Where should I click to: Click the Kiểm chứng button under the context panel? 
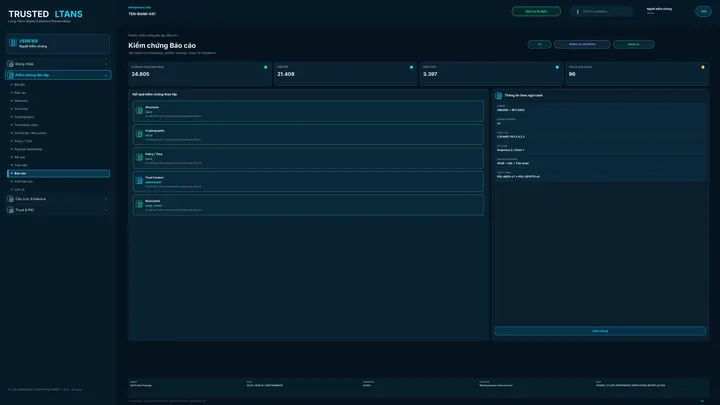[600, 331]
